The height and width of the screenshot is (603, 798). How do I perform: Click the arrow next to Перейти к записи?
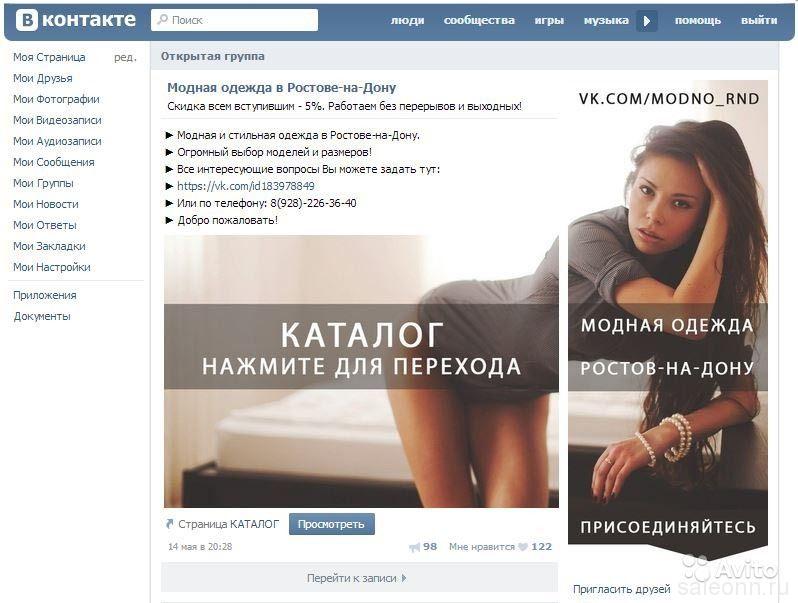tap(404, 578)
